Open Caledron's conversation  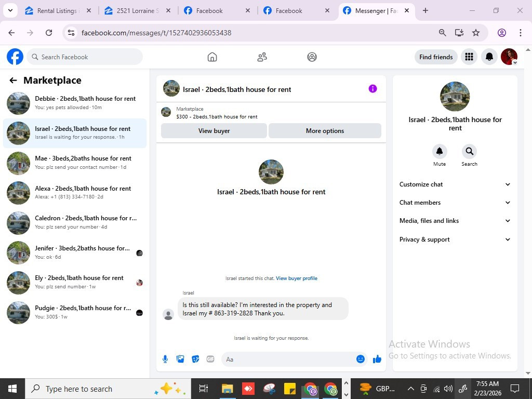tap(75, 222)
